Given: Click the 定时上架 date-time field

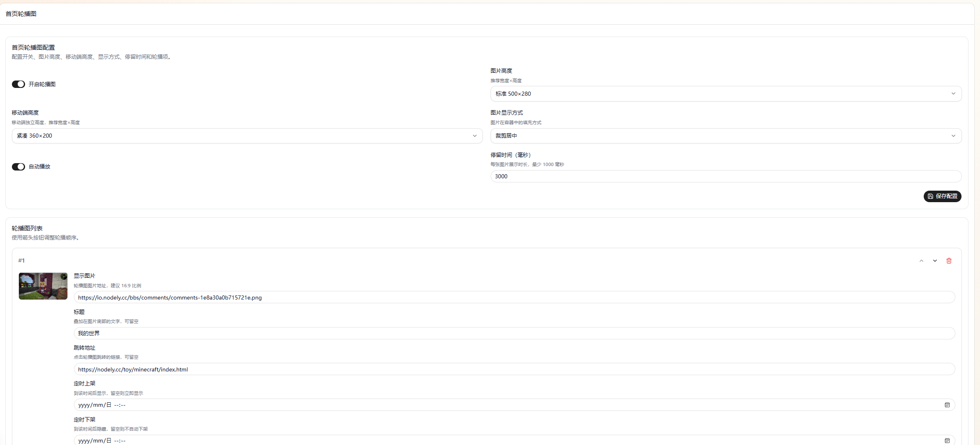Looking at the screenshot, I should 514,405.
